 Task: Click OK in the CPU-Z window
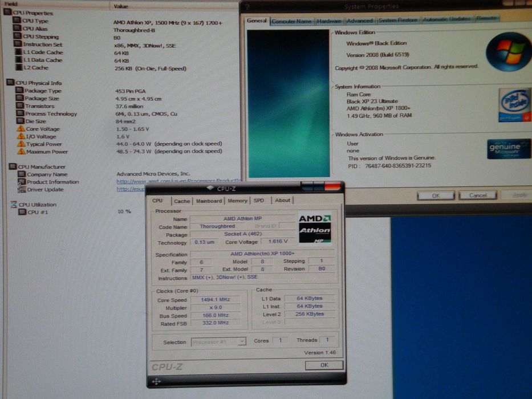click(324, 365)
